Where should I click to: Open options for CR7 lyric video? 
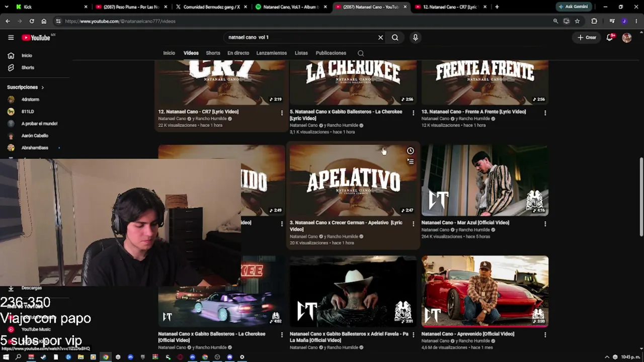coord(281,113)
